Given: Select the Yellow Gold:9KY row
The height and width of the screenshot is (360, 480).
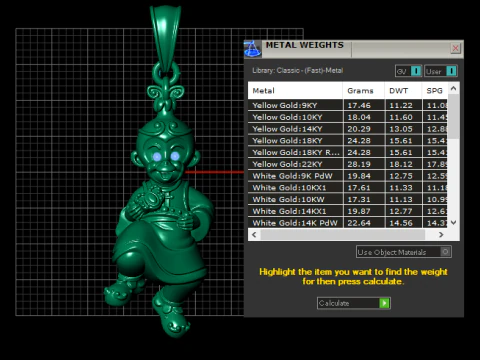Looking at the screenshot, I should click(348, 105).
